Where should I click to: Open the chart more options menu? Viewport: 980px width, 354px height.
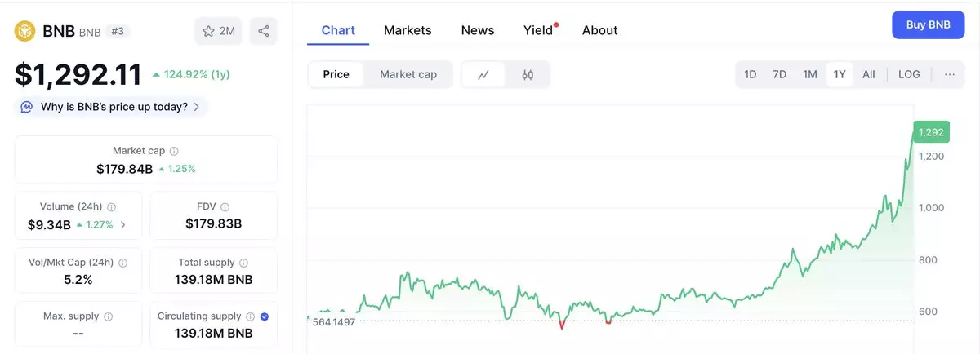pyautogui.click(x=950, y=74)
